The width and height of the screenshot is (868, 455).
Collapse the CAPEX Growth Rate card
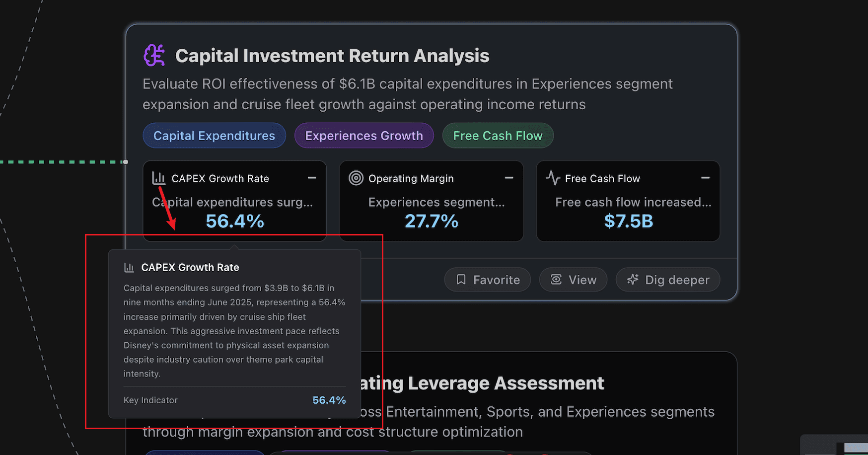[x=312, y=178]
